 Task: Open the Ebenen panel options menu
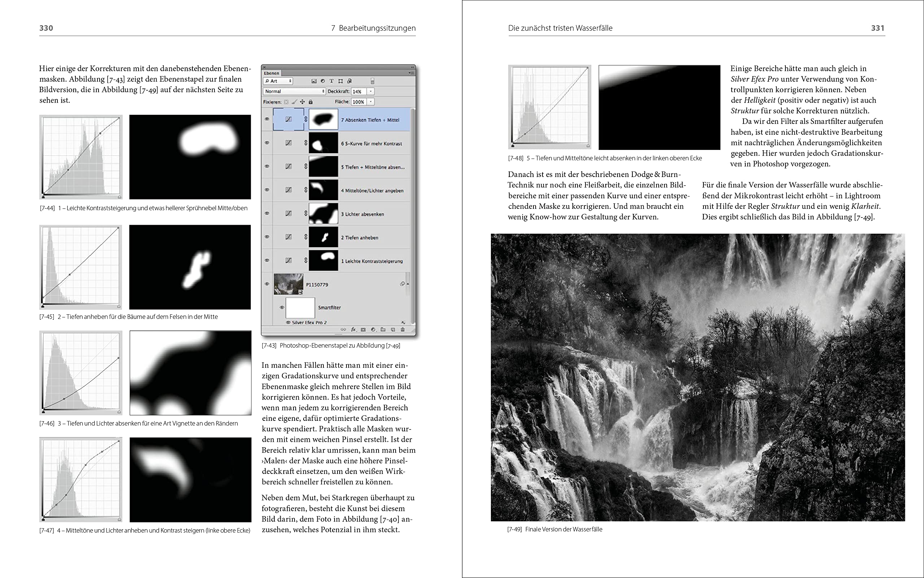coord(411,73)
